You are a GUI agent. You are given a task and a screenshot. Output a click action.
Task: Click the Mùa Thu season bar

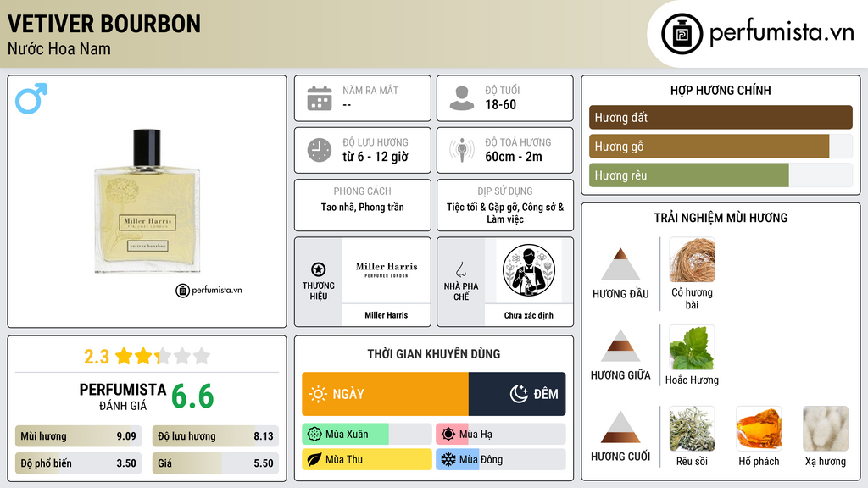[367, 459]
